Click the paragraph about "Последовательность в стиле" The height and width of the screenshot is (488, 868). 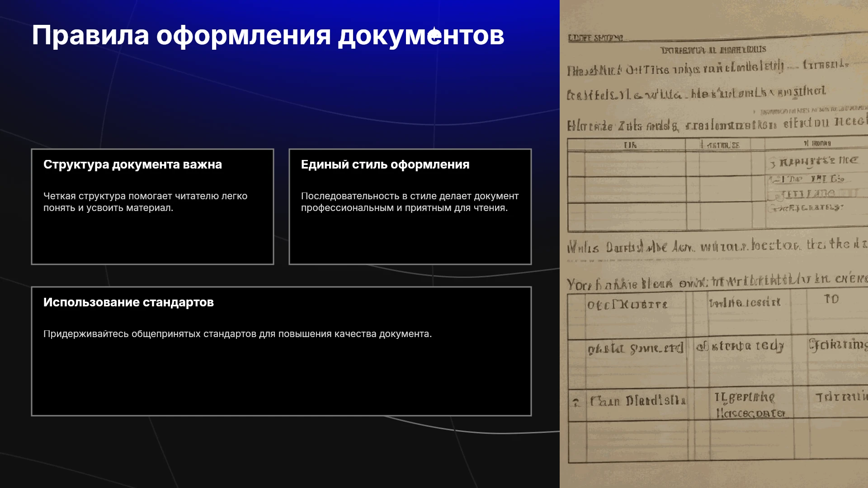point(410,202)
